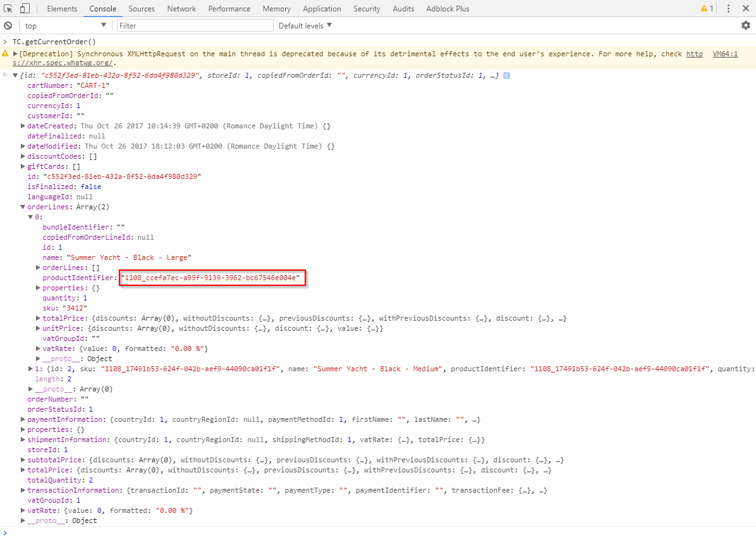Open console settings gear icon

point(745,25)
